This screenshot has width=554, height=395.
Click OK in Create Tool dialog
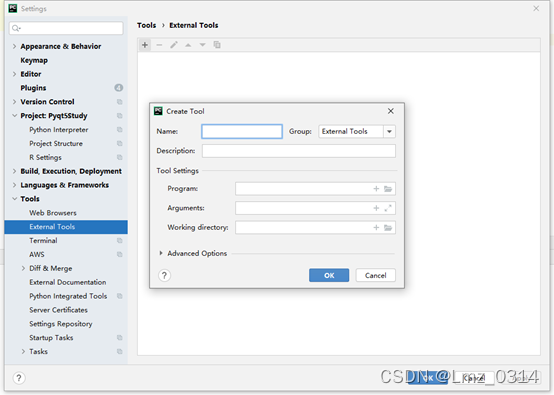(x=329, y=275)
